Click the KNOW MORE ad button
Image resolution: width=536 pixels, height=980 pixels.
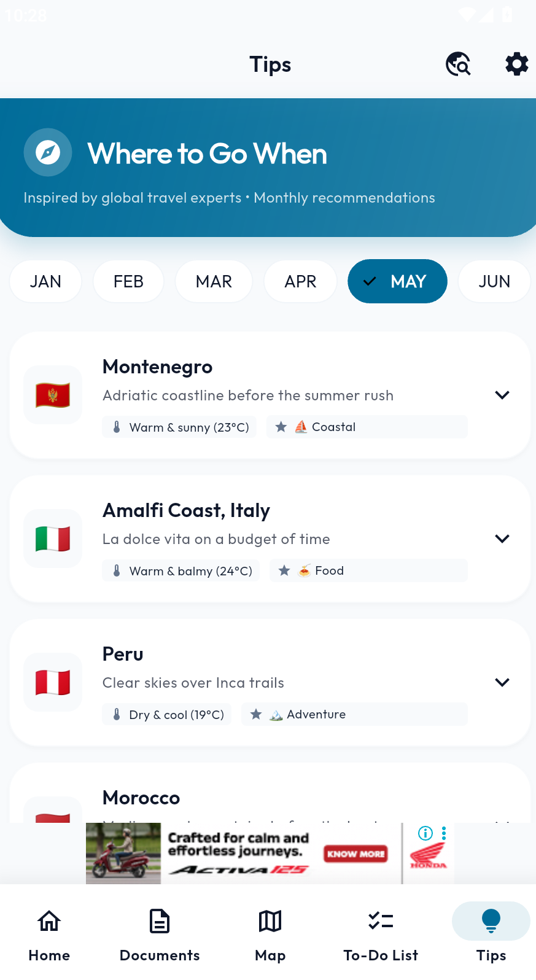pyautogui.click(x=355, y=854)
